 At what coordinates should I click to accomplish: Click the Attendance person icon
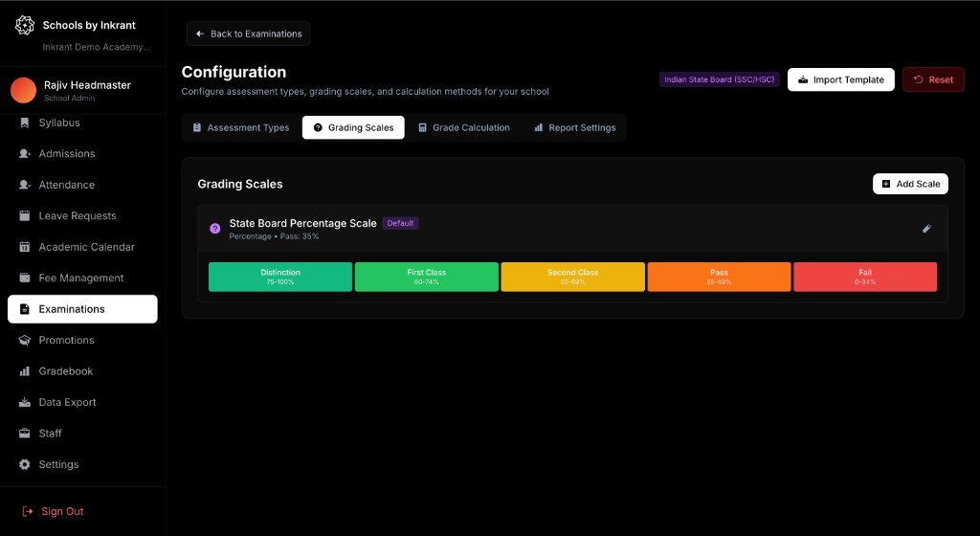[24, 185]
